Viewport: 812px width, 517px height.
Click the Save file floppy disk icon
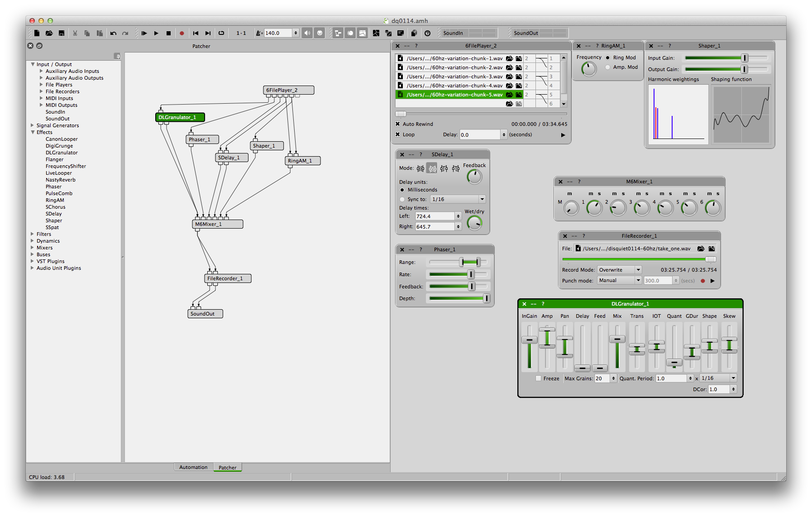point(62,33)
